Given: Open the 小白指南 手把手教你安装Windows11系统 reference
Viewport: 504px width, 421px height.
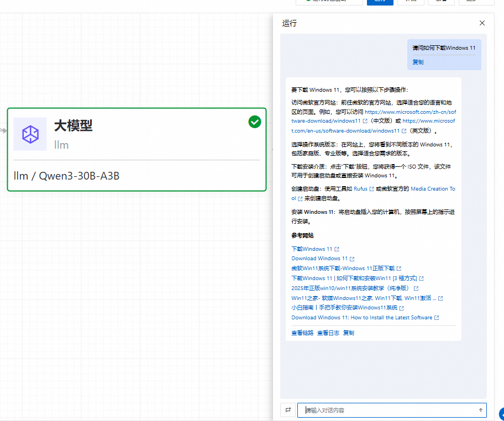Looking at the screenshot, I should pos(344,308).
